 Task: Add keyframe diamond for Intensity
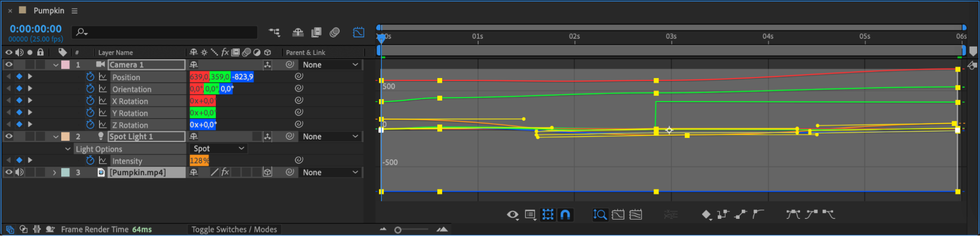[x=19, y=160]
